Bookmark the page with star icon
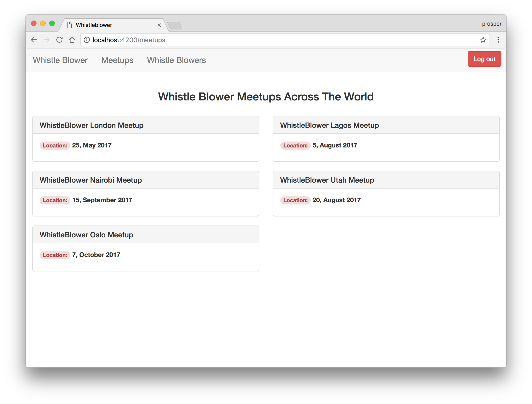This screenshot has width=532, height=404. coord(483,40)
